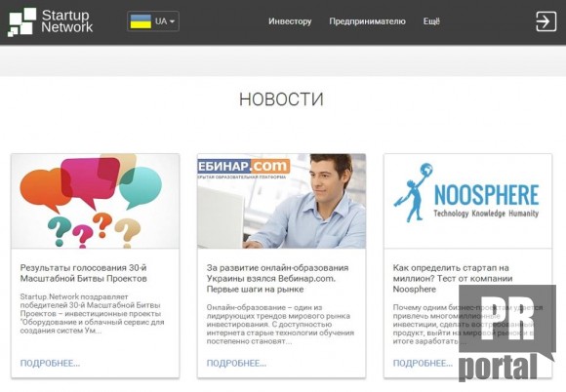Click title Результаты голосования 30-й Масштабной Битвы Проектов
Viewport: 566px width, 392px height.
[83, 273]
